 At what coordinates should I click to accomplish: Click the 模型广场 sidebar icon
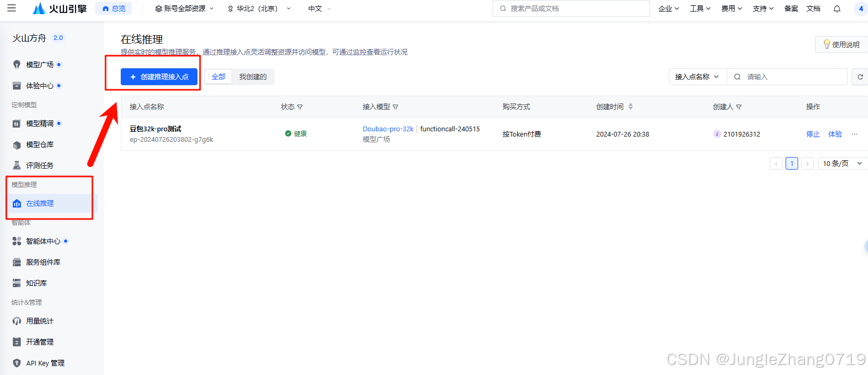point(17,65)
